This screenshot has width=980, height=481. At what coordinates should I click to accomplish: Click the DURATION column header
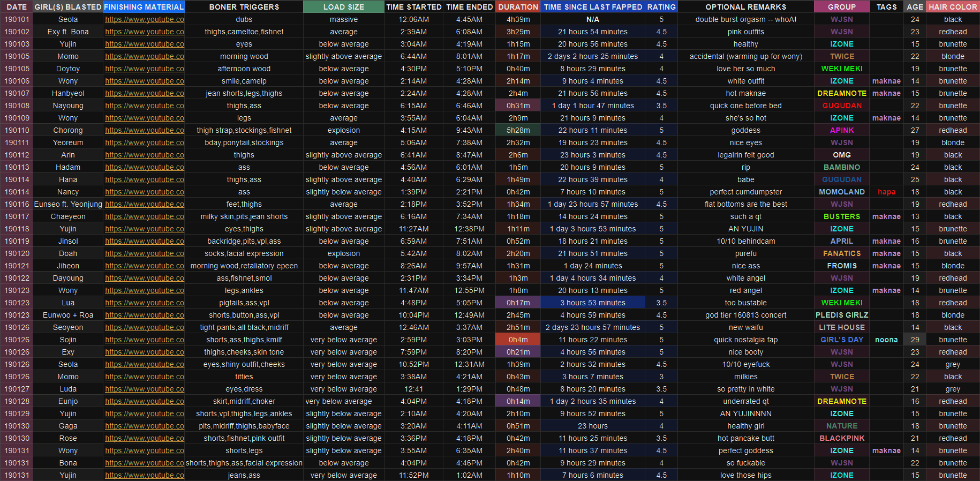518,7
